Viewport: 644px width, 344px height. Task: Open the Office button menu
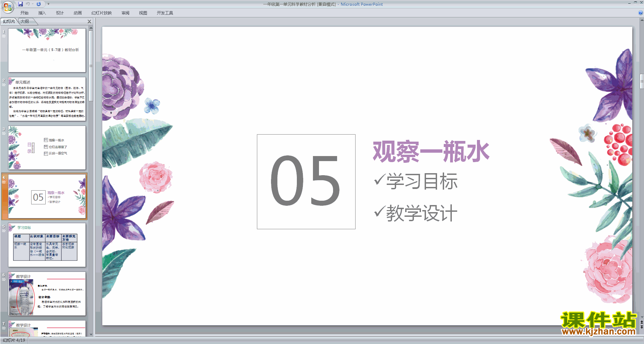click(x=7, y=7)
